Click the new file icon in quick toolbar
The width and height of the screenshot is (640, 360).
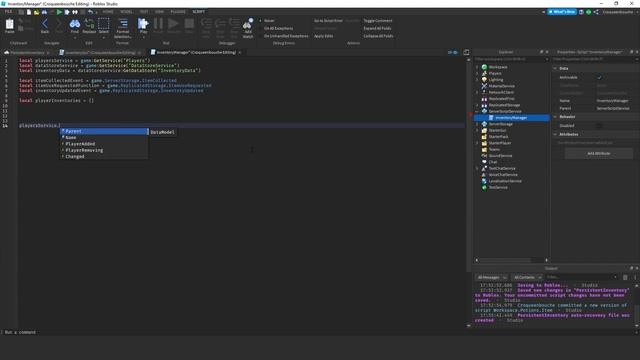[29, 12]
